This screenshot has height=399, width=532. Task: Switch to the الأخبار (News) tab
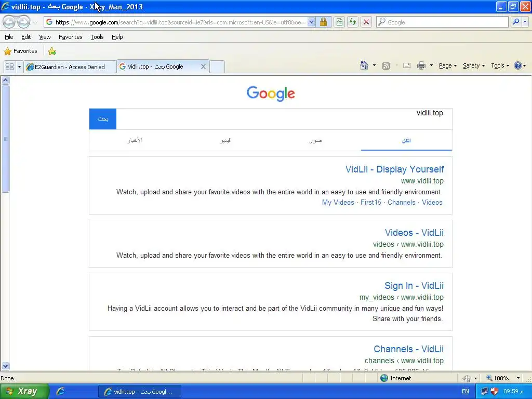click(x=135, y=140)
